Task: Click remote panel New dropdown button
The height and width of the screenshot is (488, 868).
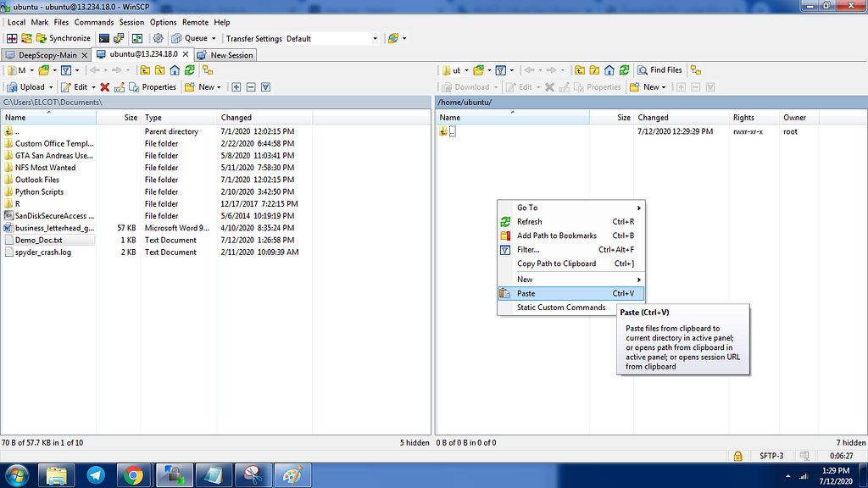Action: coord(648,87)
